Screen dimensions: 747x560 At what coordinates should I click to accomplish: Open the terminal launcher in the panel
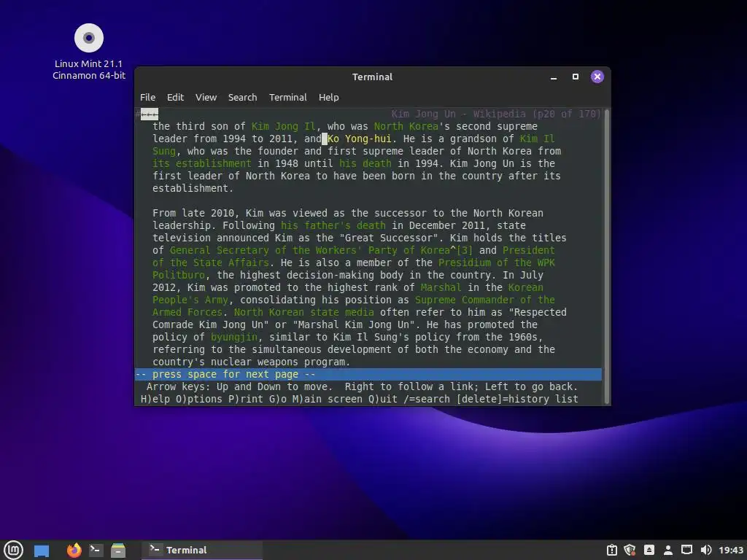tap(96, 550)
